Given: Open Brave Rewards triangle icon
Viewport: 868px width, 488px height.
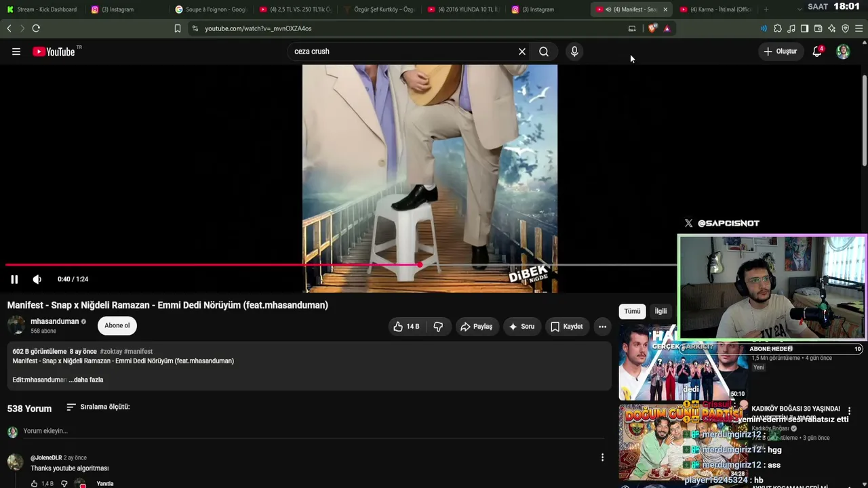Looking at the screenshot, I should pos(667,28).
